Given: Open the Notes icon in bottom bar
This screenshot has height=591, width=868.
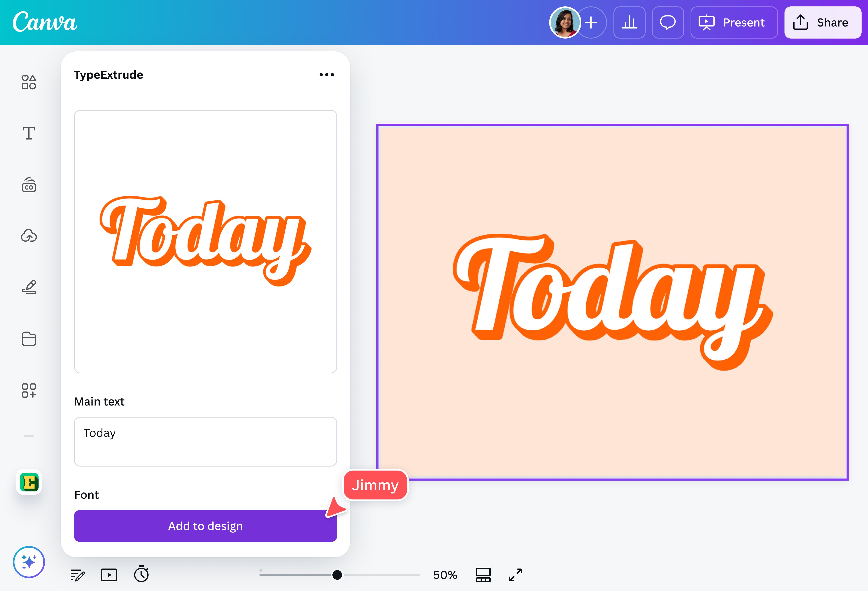Looking at the screenshot, I should 78,575.
